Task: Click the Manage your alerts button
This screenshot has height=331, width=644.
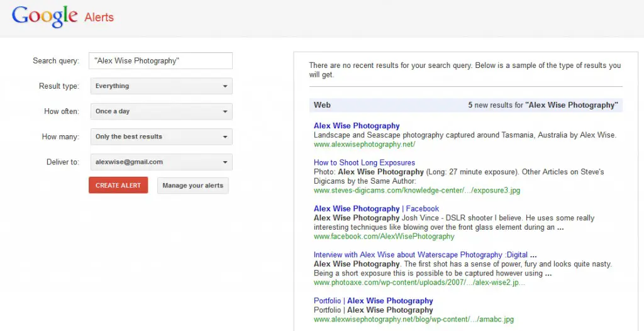Action: tap(192, 186)
